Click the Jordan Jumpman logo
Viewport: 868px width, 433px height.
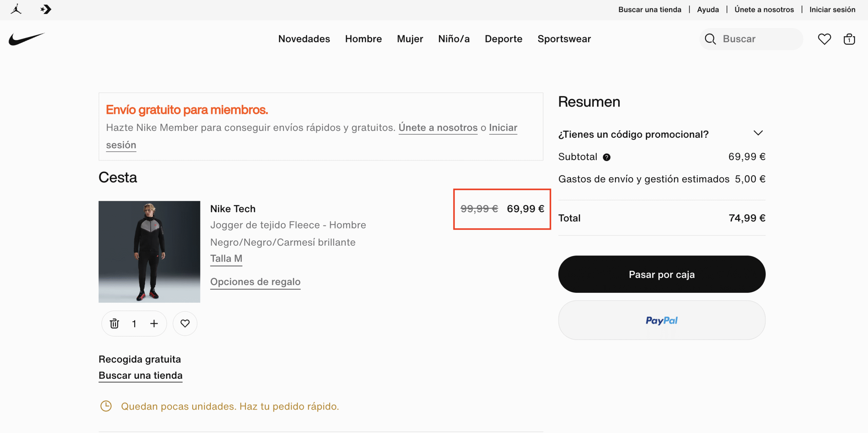coord(16,9)
